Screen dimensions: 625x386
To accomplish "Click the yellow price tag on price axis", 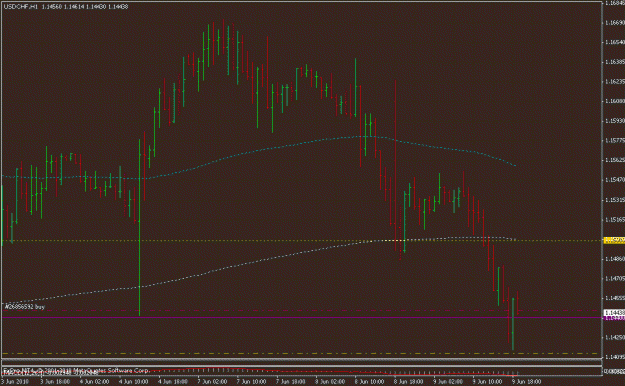I will tap(614, 240).
